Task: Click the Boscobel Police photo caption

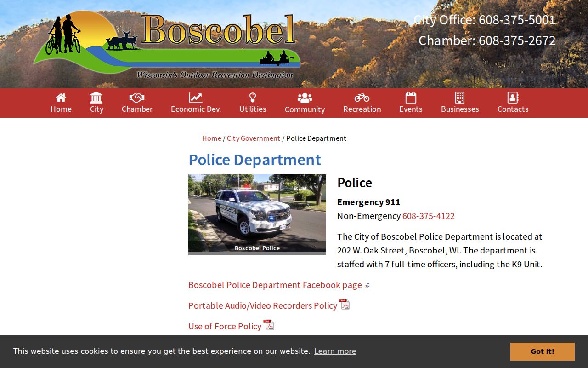Action: tap(257, 248)
